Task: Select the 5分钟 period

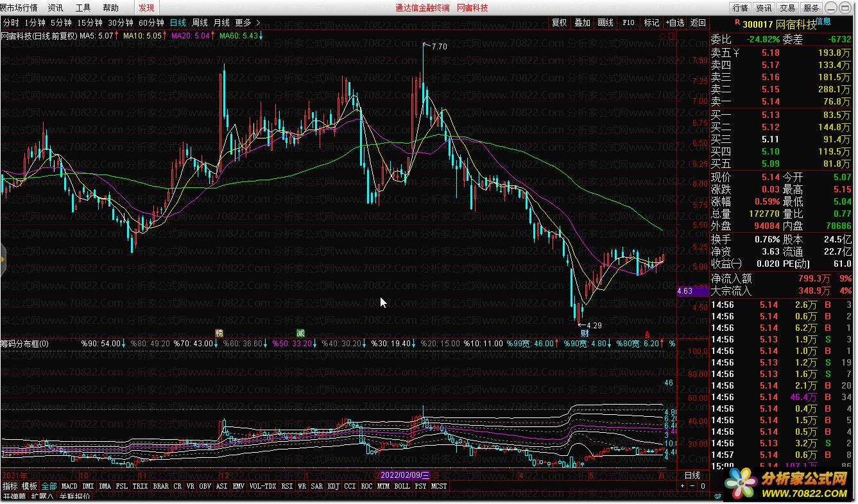Action: [x=61, y=22]
